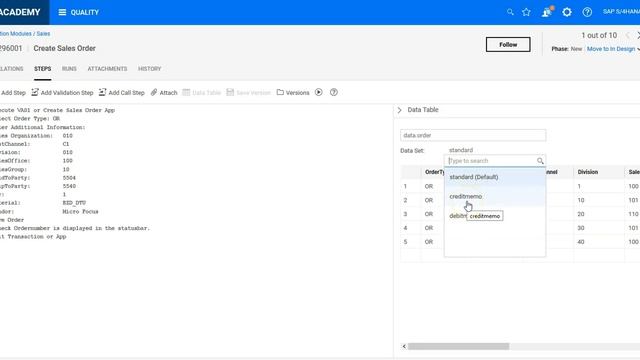Go to previous item arrow

pyautogui.click(x=627, y=36)
